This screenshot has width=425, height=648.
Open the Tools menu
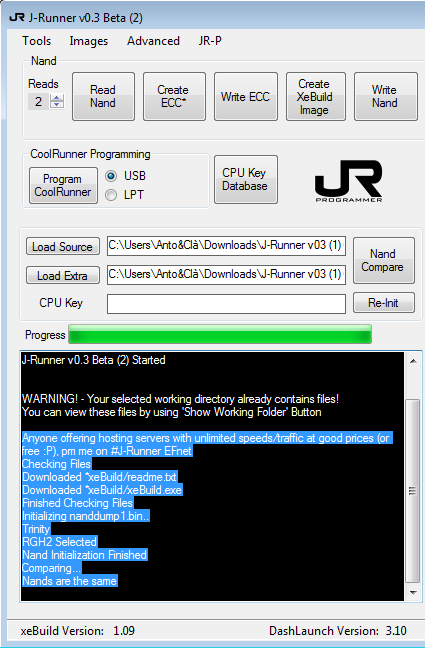pos(37,41)
